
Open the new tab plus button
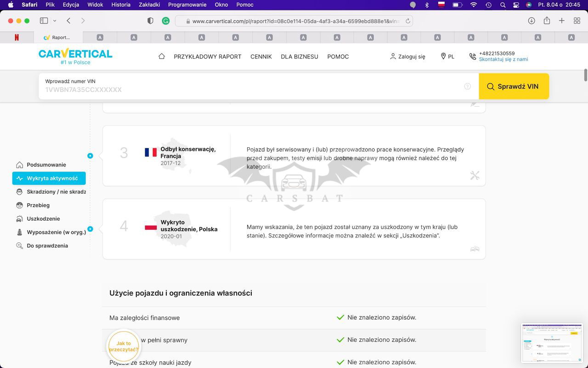point(562,21)
